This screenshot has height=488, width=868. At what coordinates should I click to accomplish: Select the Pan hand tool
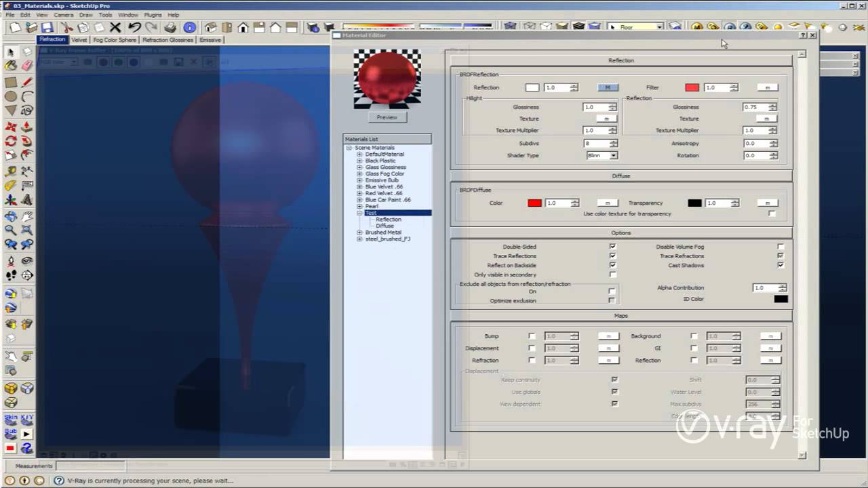click(27, 216)
